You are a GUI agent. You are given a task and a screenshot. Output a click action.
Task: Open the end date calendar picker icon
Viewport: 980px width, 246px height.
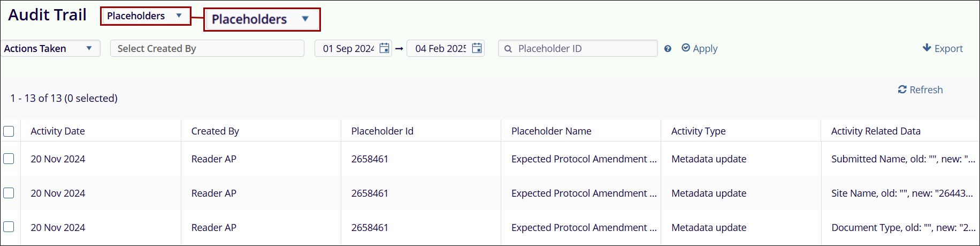click(477, 48)
